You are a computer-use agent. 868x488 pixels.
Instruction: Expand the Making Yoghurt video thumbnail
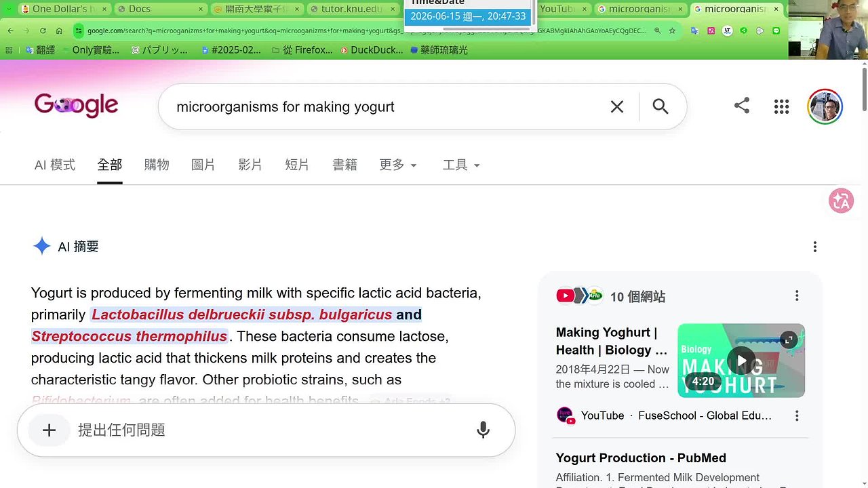click(x=788, y=340)
